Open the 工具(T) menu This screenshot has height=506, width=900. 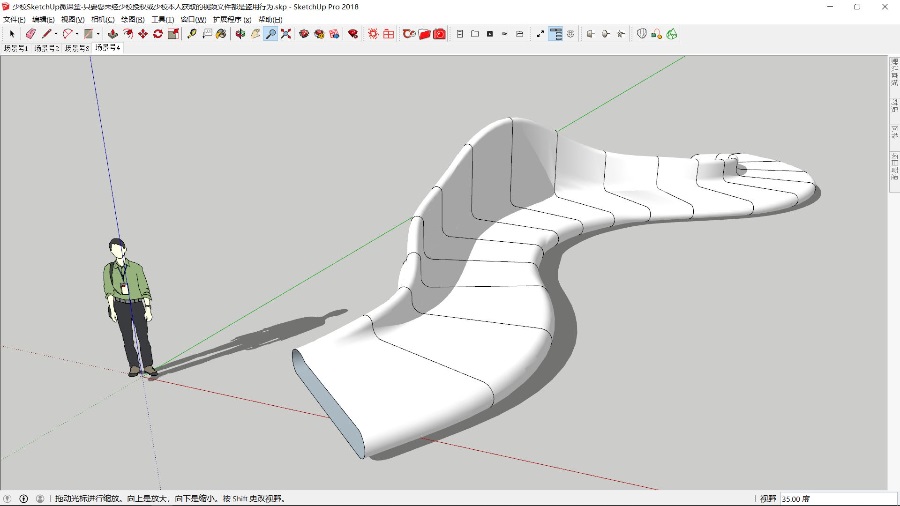pos(162,20)
